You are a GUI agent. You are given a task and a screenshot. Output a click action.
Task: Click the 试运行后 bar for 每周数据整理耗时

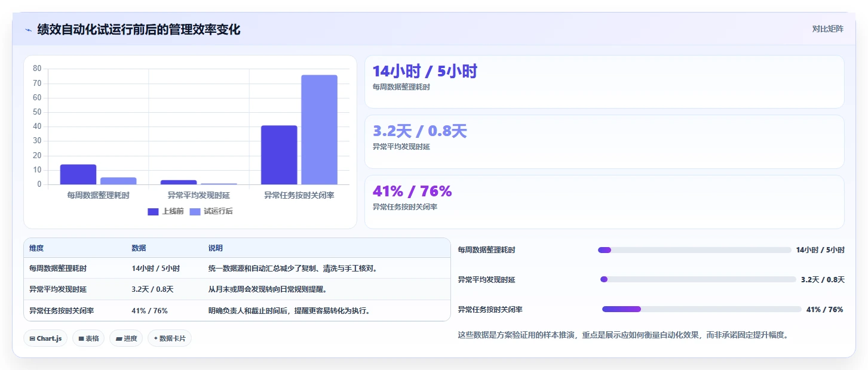coord(118,181)
